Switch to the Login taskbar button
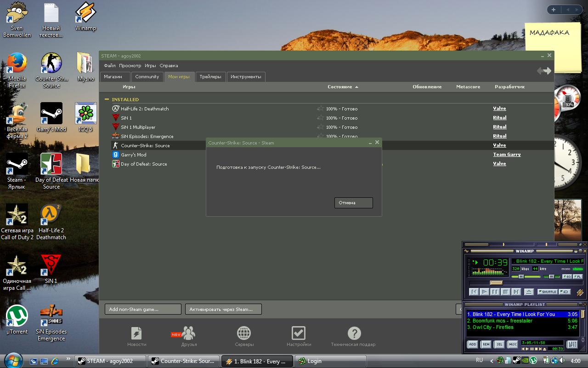This screenshot has width=588, height=368. (x=332, y=361)
